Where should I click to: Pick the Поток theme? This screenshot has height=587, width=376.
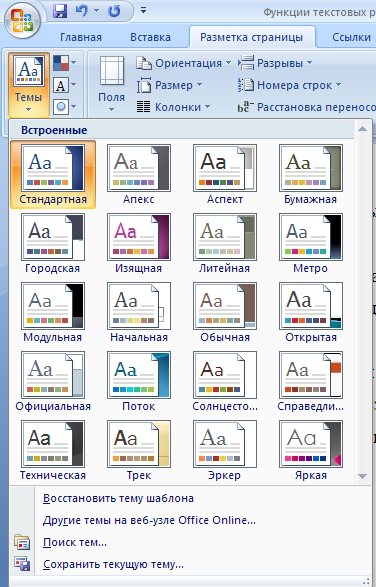pos(139,381)
